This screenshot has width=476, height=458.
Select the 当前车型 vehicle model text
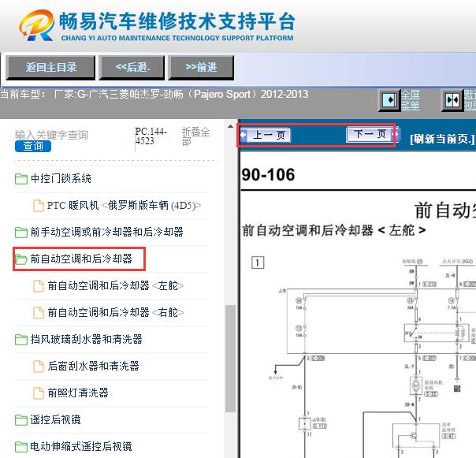pyautogui.click(x=154, y=94)
